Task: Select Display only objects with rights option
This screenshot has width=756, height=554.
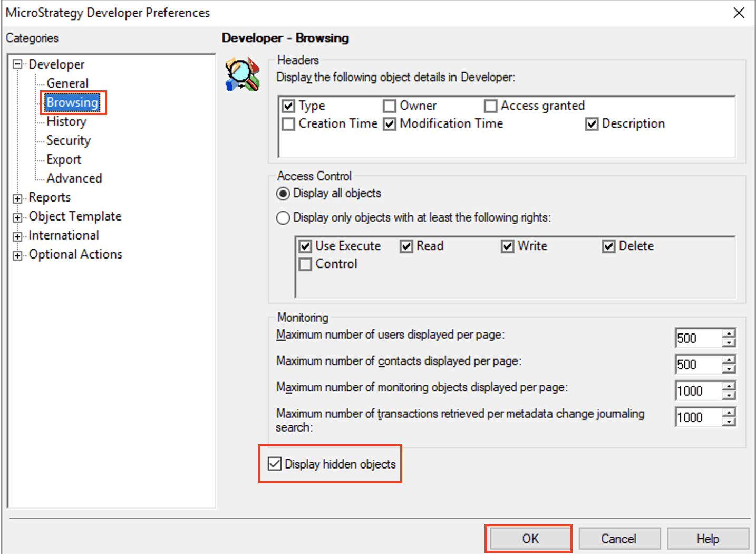Action: click(x=283, y=218)
